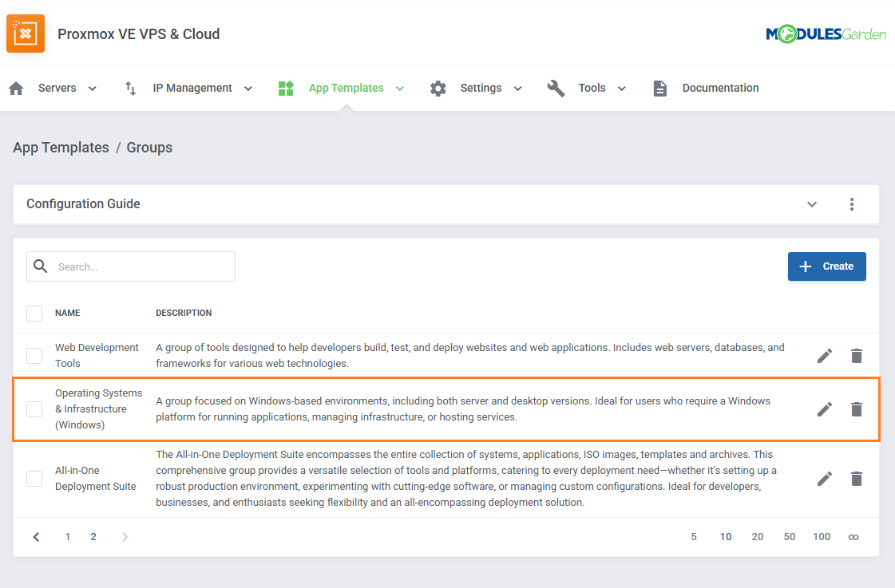
Task: Click the green App Templates icon
Action: click(285, 88)
